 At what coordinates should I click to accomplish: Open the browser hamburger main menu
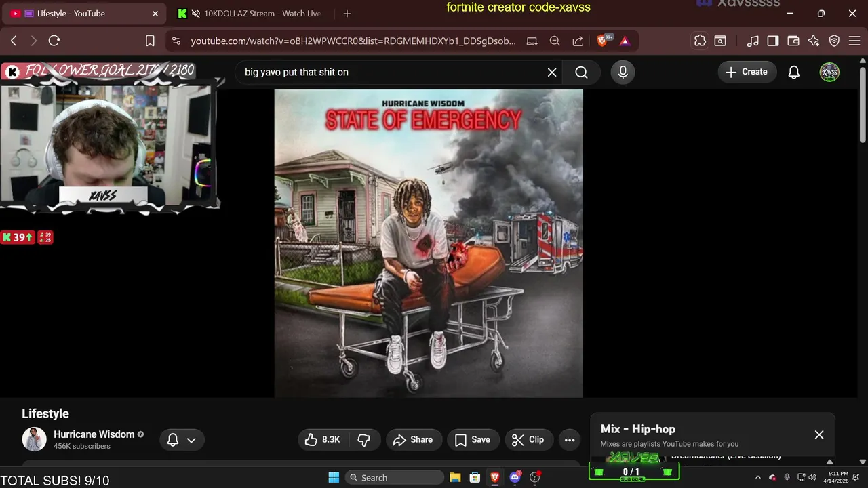[x=854, y=41]
